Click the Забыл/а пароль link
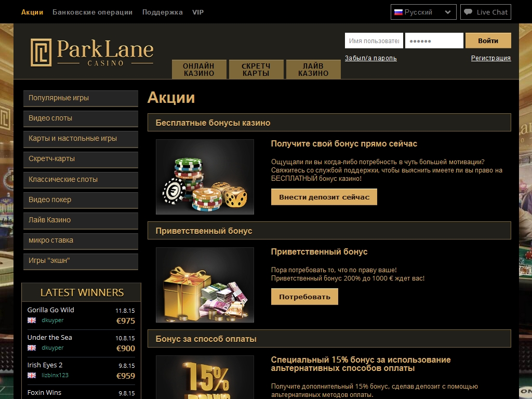The width and height of the screenshot is (532, 399). tap(370, 58)
